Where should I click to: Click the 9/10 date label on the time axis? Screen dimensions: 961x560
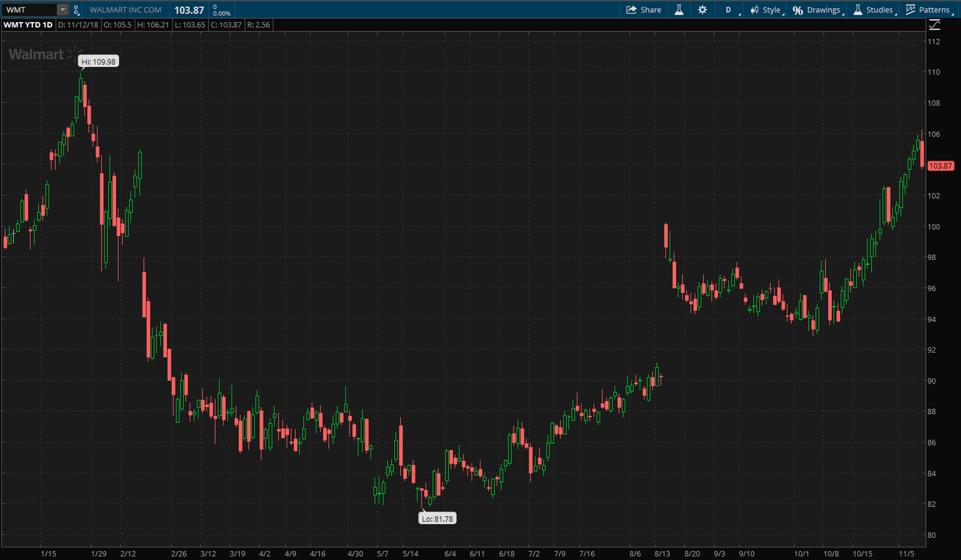point(747,553)
